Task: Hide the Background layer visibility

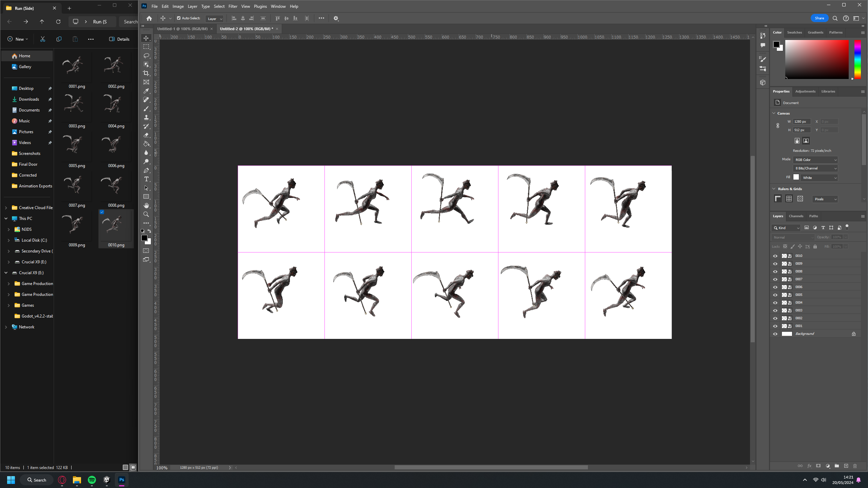Action: pos(775,334)
